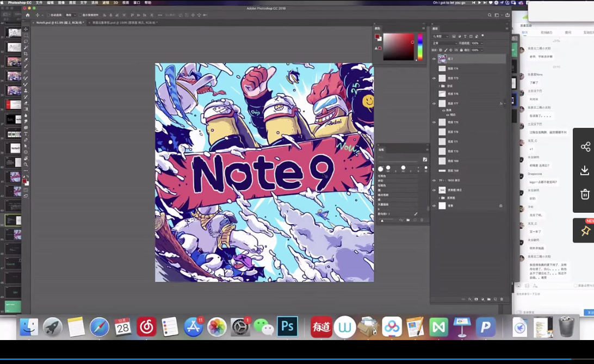This screenshot has width=594, height=364.
Task: Click trash icon in chat window sidebar
Action: (x=585, y=194)
